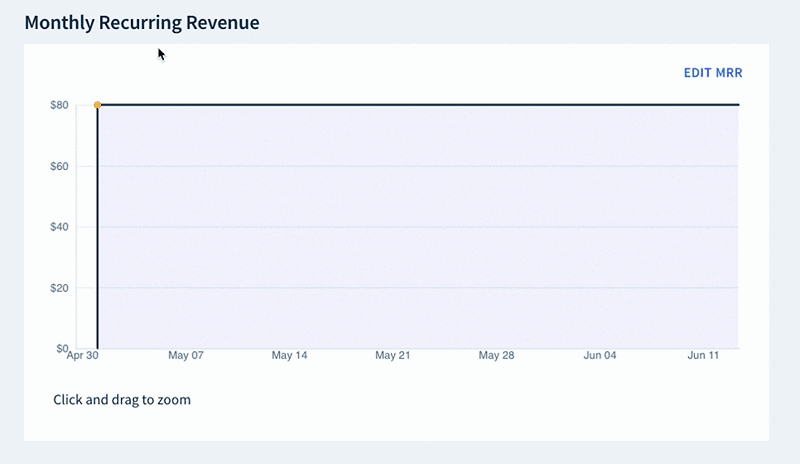Image resolution: width=800 pixels, height=464 pixels.
Task: Select the $80 y-axis label
Action: [x=59, y=105]
